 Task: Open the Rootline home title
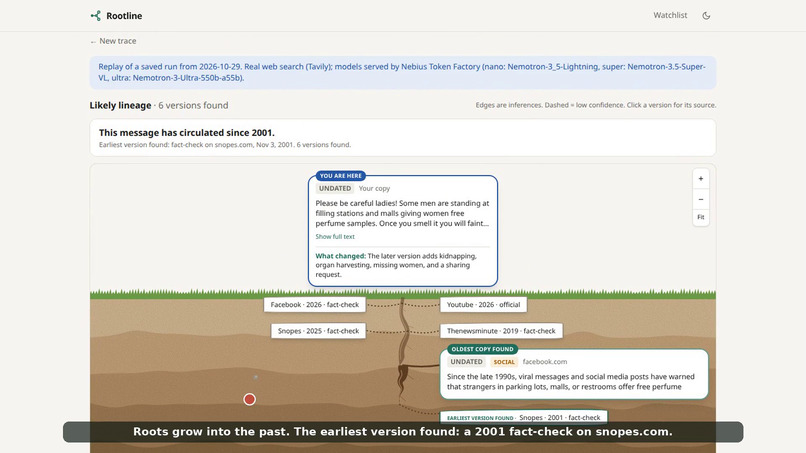(124, 16)
